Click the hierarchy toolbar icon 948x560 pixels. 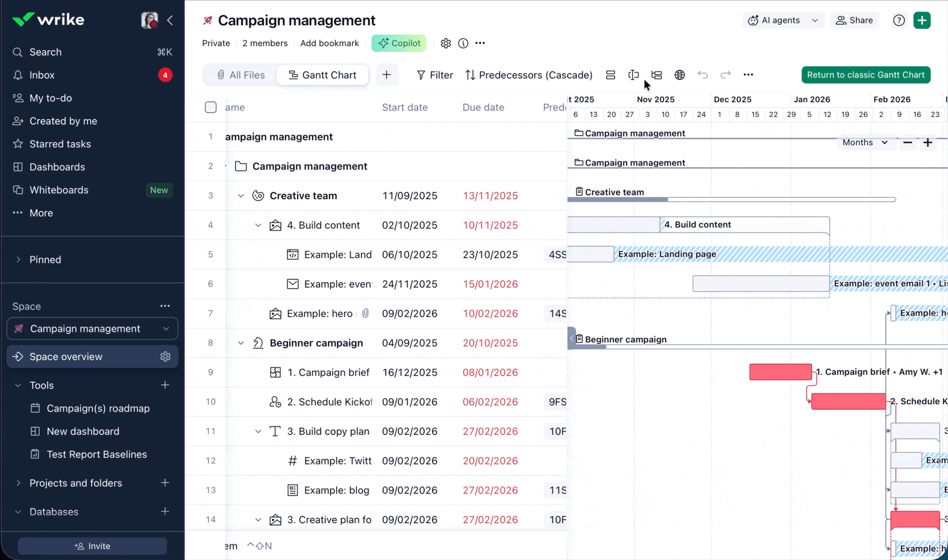657,75
